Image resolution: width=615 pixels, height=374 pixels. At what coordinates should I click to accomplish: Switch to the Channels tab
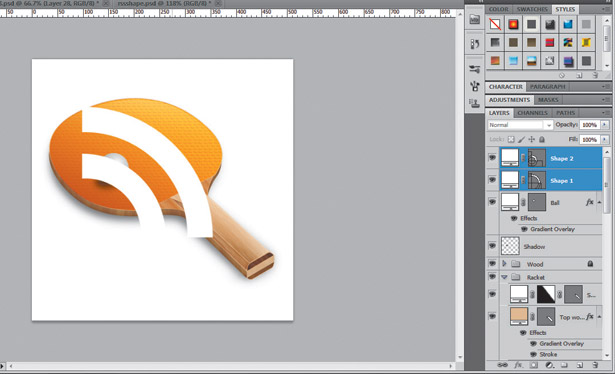point(532,113)
